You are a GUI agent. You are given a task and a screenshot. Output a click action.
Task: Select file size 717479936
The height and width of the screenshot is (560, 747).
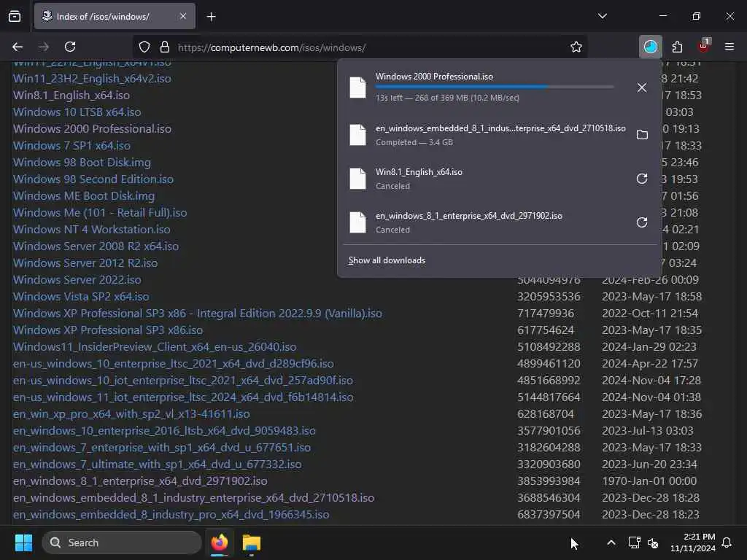click(546, 314)
